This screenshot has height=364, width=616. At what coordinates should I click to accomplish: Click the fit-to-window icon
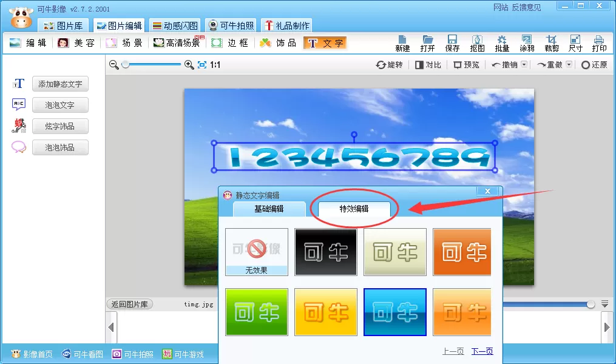202,65
